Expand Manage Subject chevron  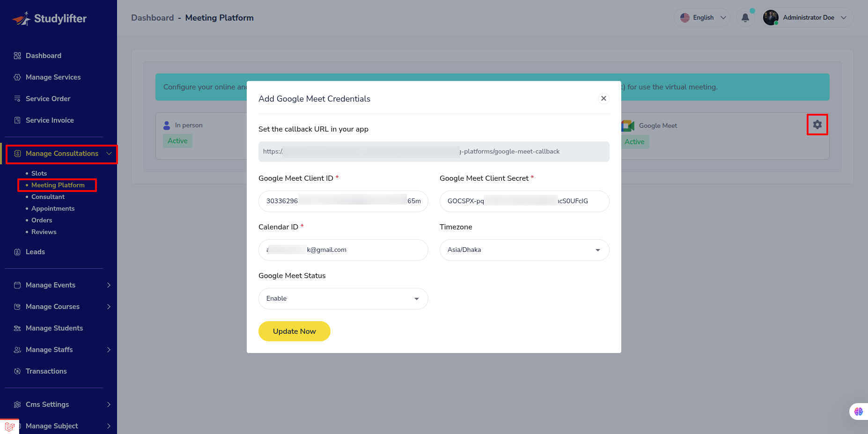[x=109, y=426]
